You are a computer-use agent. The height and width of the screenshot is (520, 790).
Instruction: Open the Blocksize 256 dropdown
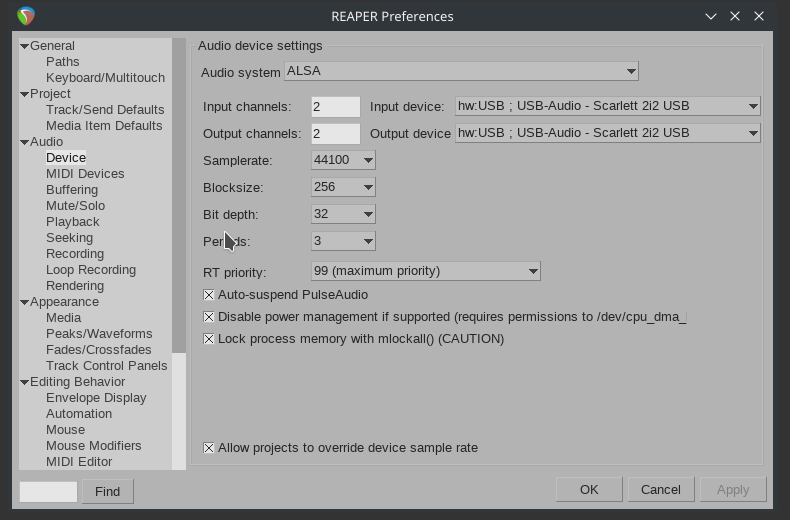[343, 187]
